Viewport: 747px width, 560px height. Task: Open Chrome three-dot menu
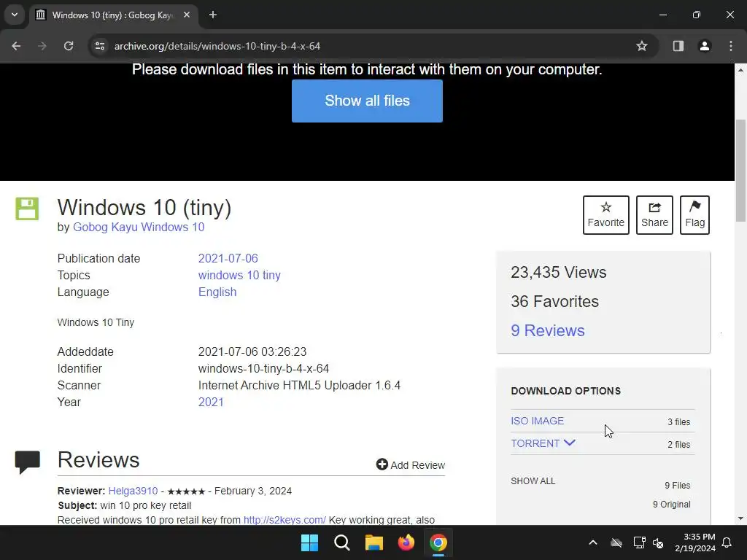point(731,46)
